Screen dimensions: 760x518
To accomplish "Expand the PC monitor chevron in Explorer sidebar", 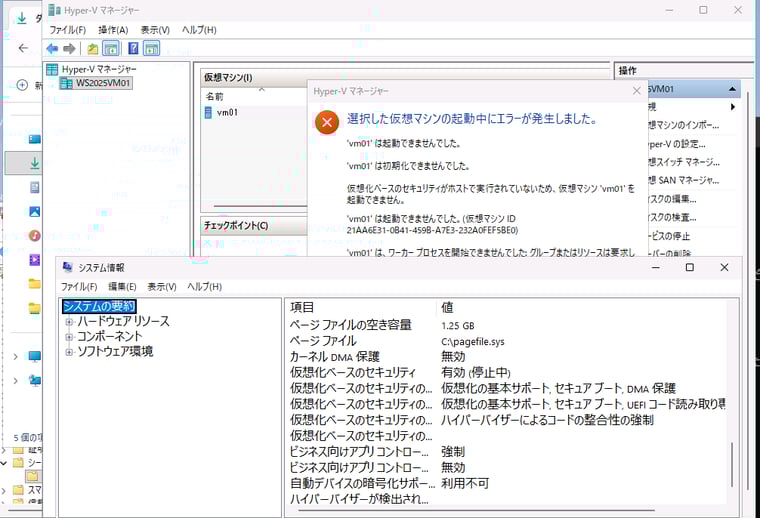I will pos(16,357).
